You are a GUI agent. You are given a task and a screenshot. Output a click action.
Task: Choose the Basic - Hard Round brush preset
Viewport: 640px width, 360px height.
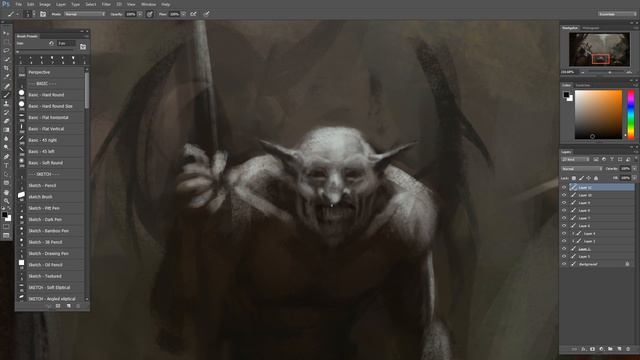click(x=51, y=95)
